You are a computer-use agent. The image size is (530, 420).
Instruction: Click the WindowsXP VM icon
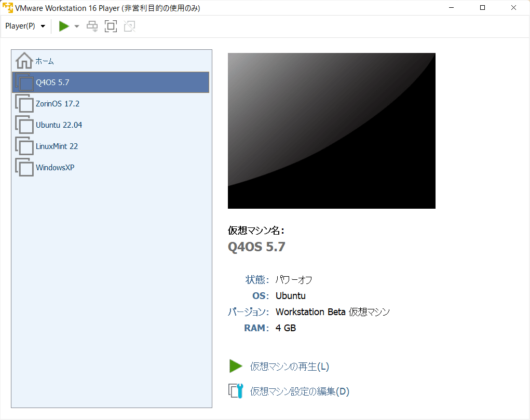[x=24, y=167]
